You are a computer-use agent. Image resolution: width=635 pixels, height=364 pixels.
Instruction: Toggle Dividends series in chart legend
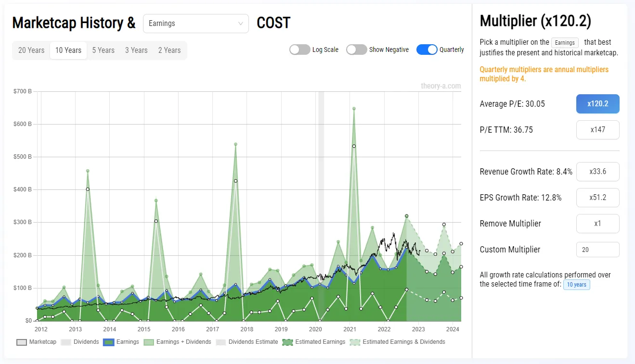pyautogui.click(x=80, y=342)
